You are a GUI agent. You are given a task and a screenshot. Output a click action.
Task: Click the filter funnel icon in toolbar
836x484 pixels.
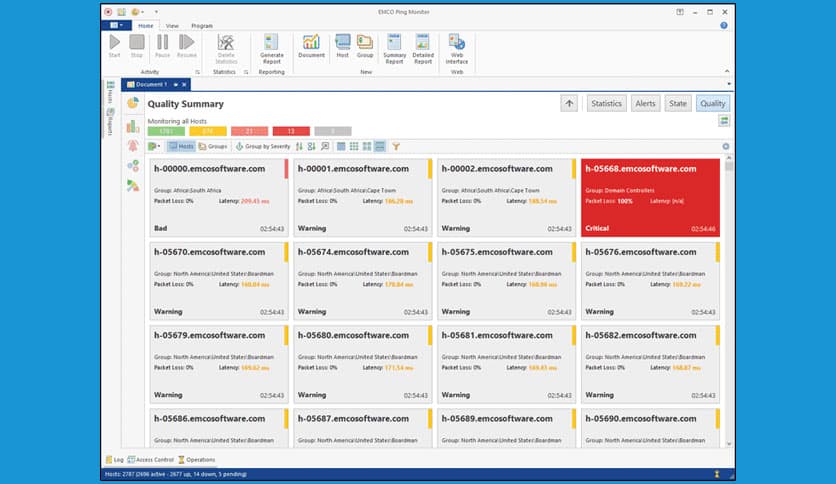pos(396,146)
